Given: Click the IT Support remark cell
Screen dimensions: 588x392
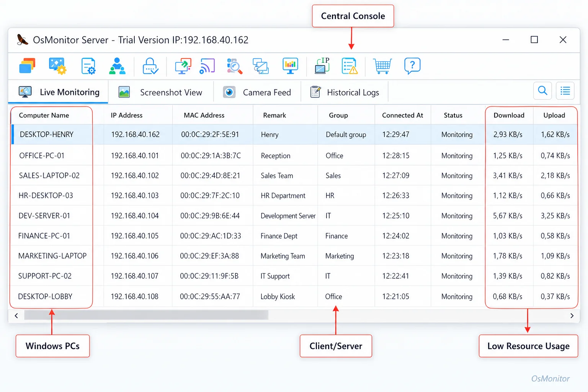Looking at the screenshot, I should pos(275,276).
